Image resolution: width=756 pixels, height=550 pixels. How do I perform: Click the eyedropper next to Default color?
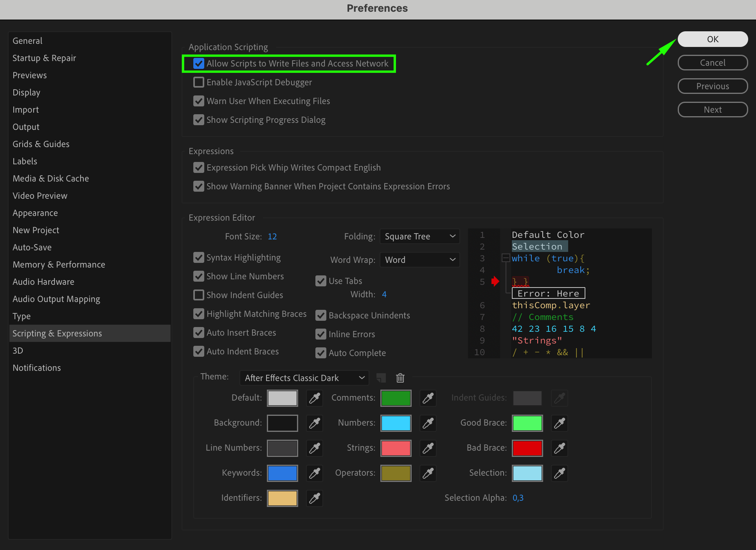pyautogui.click(x=315, y=398)
